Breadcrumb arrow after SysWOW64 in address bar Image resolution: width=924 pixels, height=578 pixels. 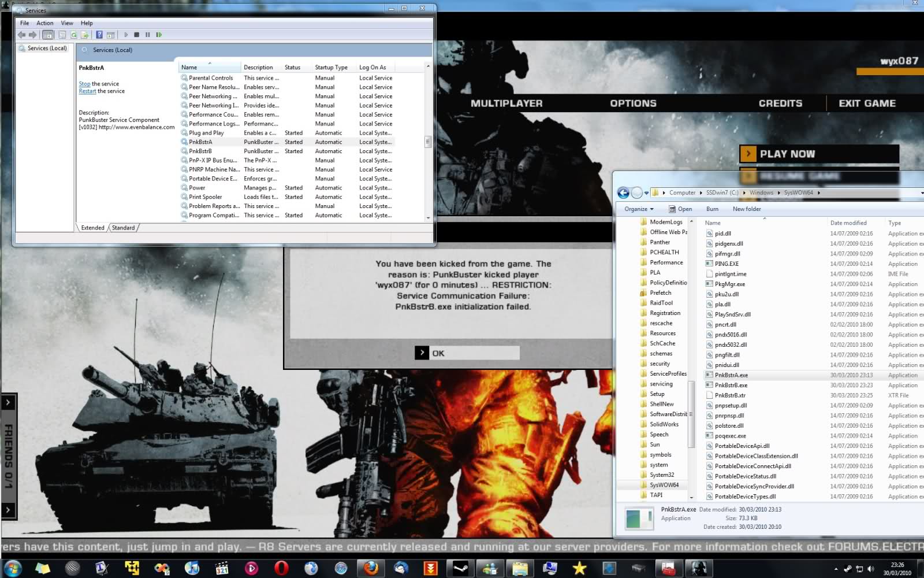point(818,193)
